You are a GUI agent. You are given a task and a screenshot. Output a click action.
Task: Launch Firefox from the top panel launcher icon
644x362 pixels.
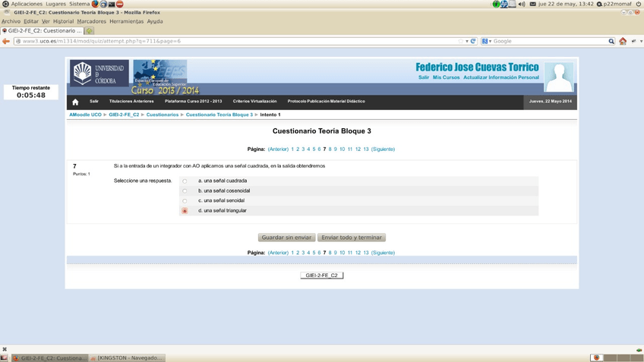[x=95, y=4]
